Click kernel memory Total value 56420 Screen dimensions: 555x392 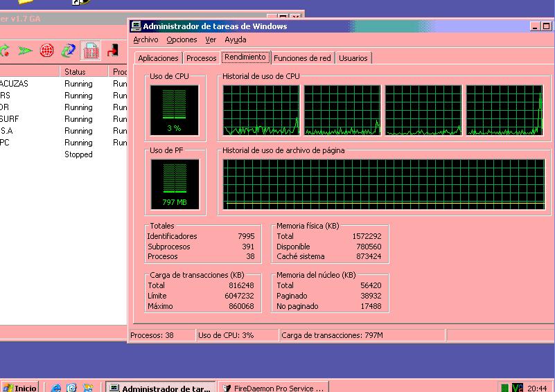coord(371,285)
